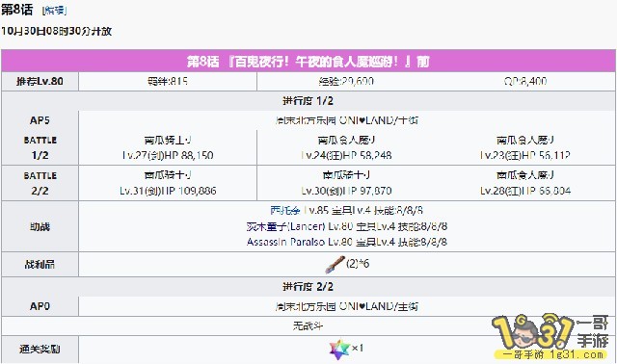
Task: Select the 经验:29,690 cell
Action: pos(346,81)
